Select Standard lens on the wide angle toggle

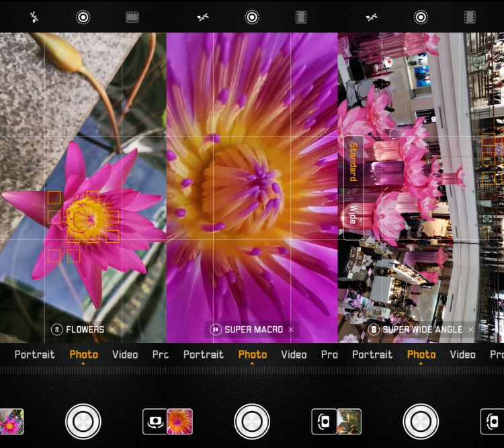click(x=353, y=162)
